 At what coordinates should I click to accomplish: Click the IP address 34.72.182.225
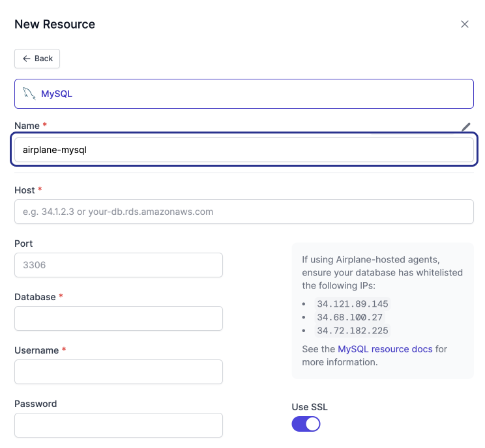352,331
